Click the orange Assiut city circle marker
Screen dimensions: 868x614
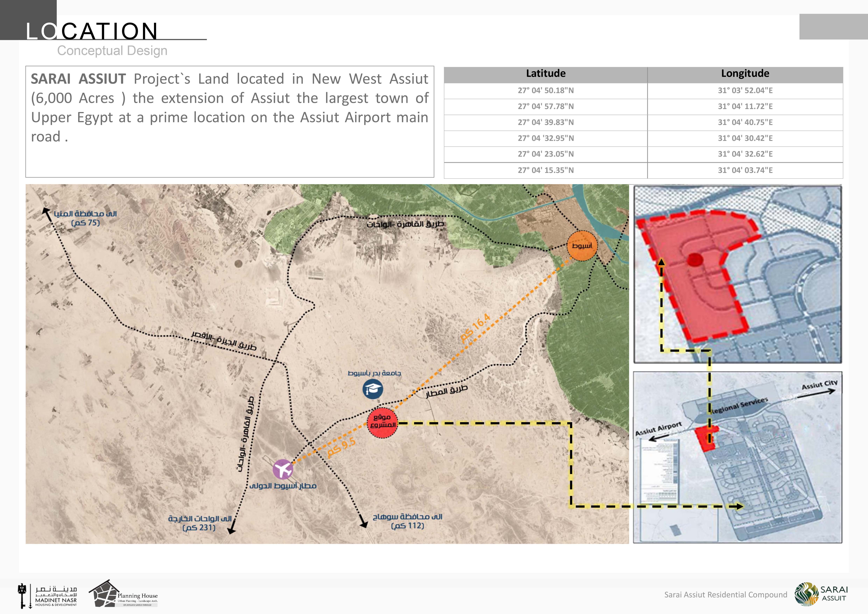click(x=582, y=246)
